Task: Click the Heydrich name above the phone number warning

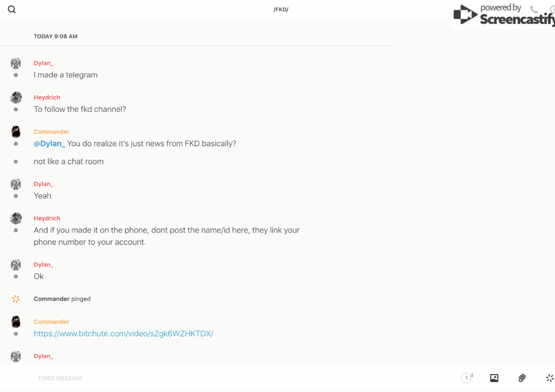Action: point(47,218)
